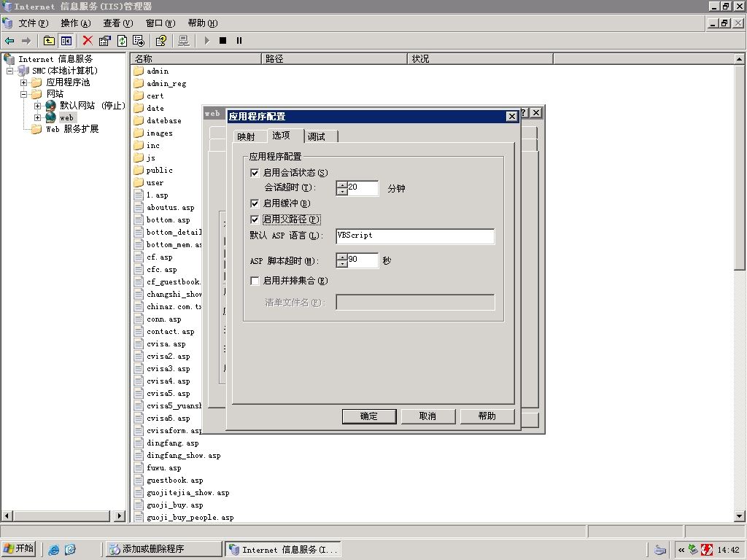Select the public folder

coord(159,170)
